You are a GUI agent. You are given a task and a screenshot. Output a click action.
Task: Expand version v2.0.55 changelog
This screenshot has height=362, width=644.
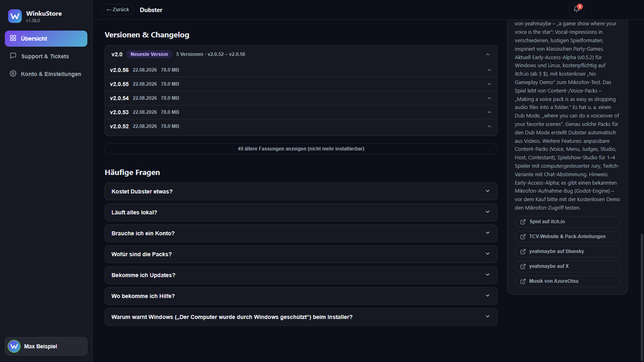pyautogui.click(x=489, y=84)
